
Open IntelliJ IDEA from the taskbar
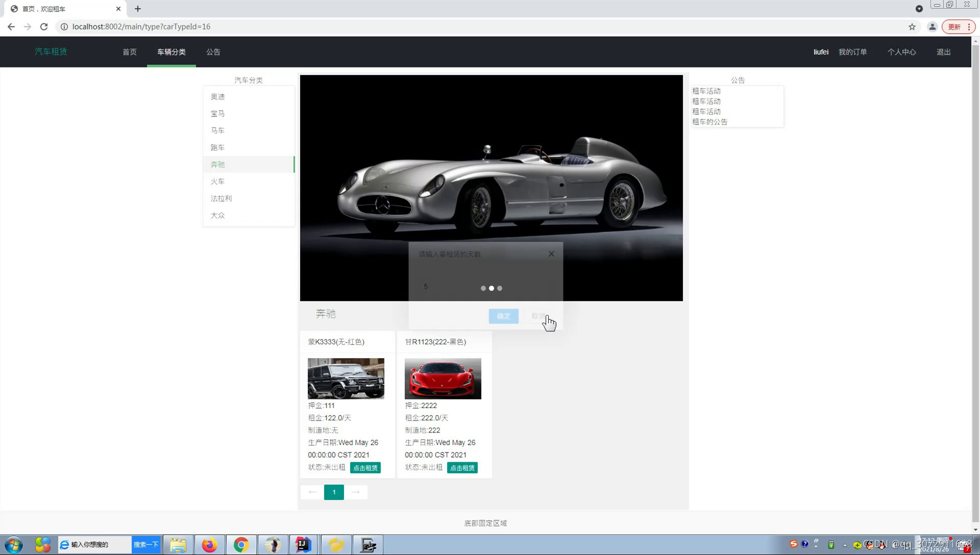[x=303, y=545]
